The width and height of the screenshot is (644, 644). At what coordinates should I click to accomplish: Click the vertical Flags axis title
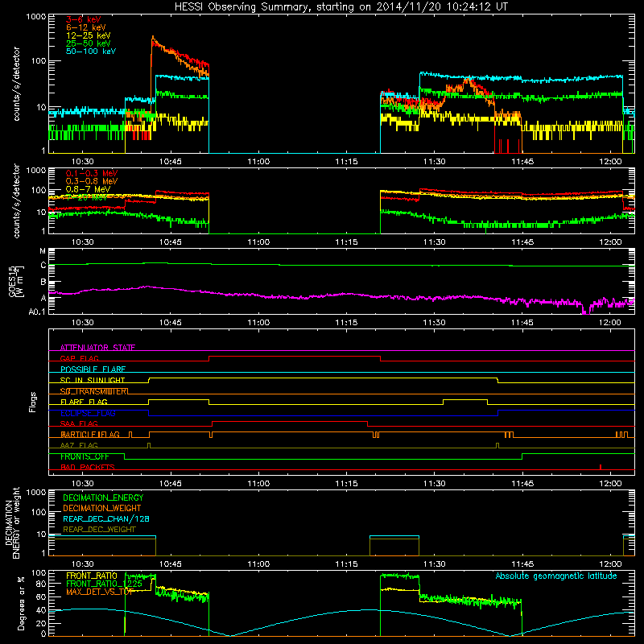[33, 402]
